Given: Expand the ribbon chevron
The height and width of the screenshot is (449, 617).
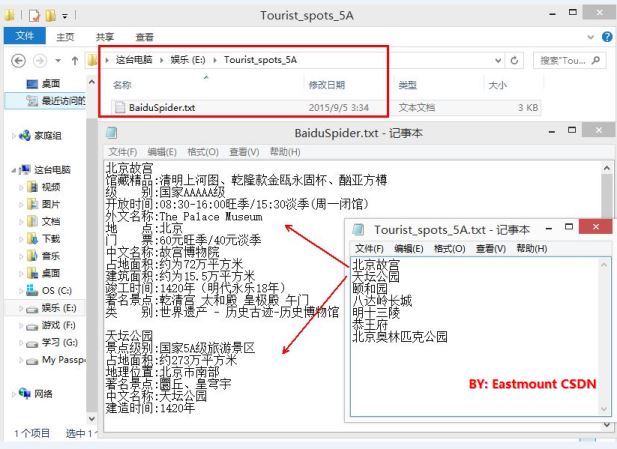Looking at the screenshot, I should pyautogui.click(x=590, y=37).
